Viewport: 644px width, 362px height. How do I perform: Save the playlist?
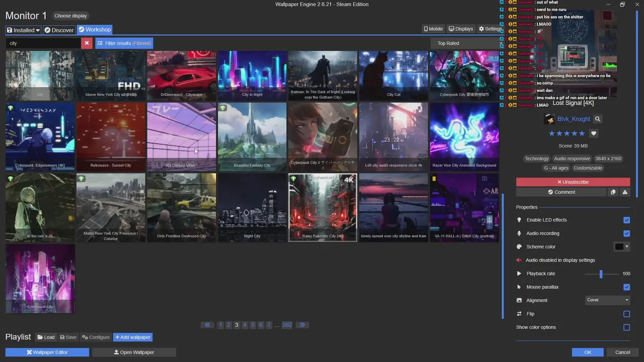tap(68, 337)
